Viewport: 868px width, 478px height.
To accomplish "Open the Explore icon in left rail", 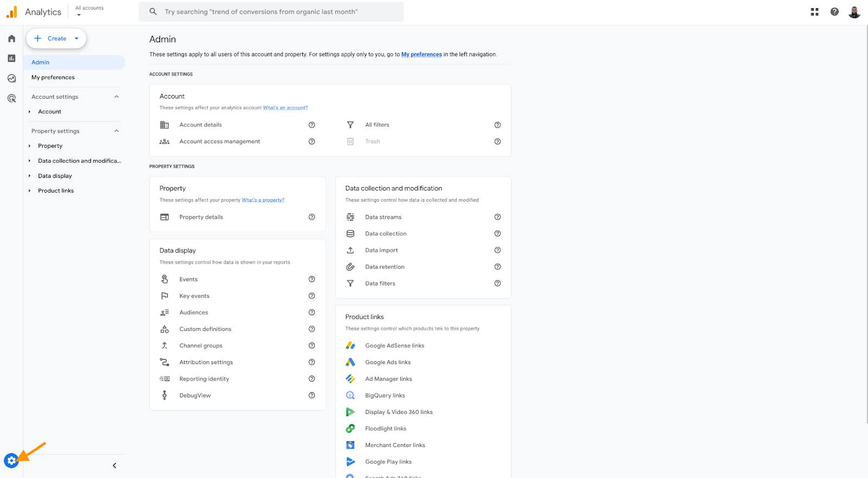I will 11,78.
